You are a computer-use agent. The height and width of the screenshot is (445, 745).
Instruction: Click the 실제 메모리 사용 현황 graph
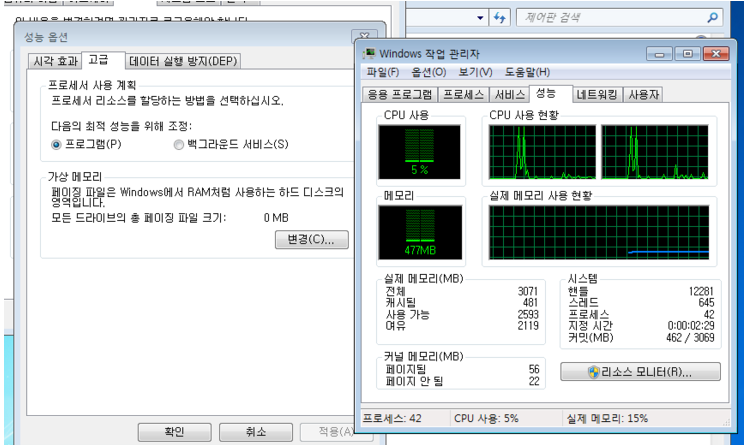pyautogui.click(x=599, y=232)
